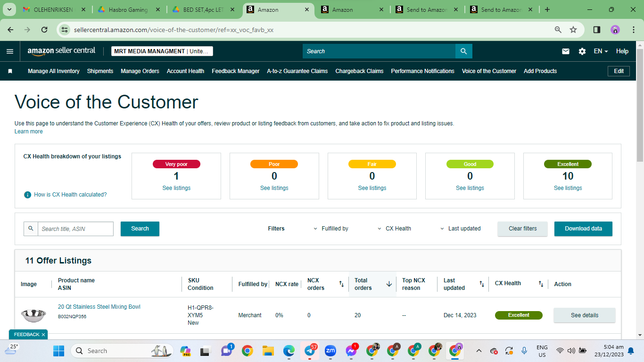Click the mixing bowl product thumbnail
644x362 pixels.
click(33, 315)
